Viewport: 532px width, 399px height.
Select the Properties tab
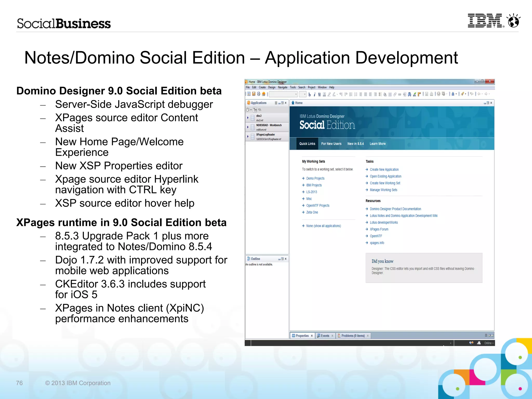pos(302,336)
